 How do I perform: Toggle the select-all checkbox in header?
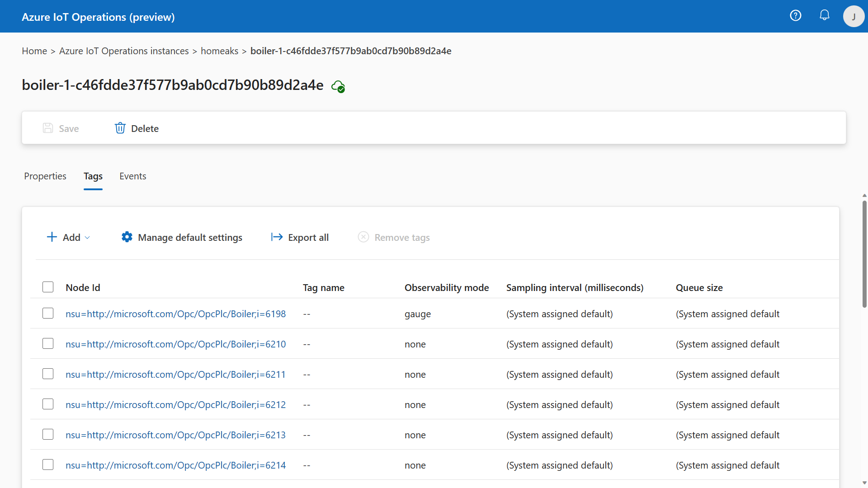click(48, 287)
